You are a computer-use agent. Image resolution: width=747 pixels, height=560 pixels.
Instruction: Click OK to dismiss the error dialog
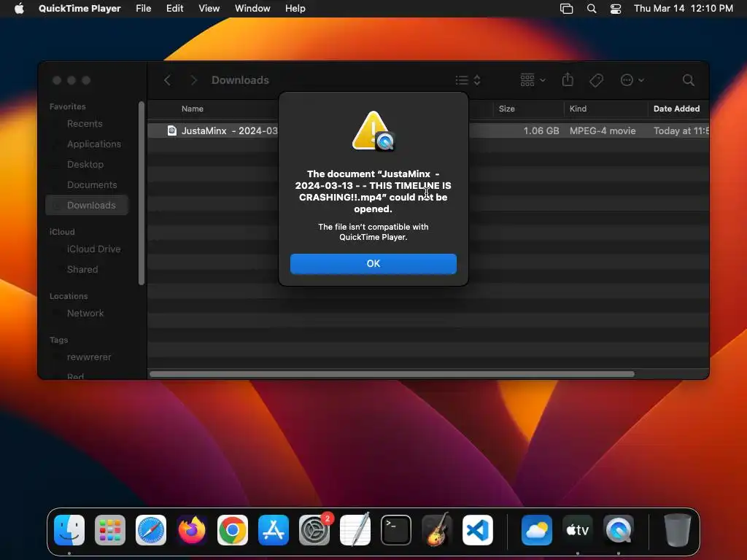[373, 264]
